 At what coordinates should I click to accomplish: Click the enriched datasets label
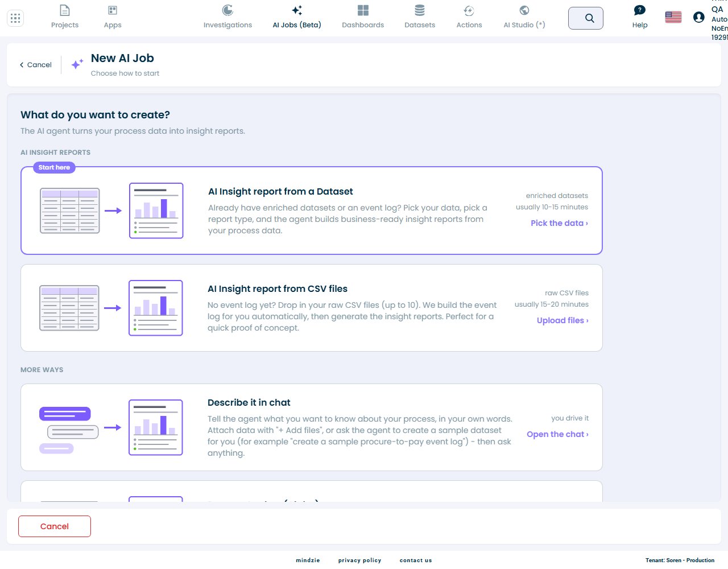pyautogui.click(x=557, y=196)
